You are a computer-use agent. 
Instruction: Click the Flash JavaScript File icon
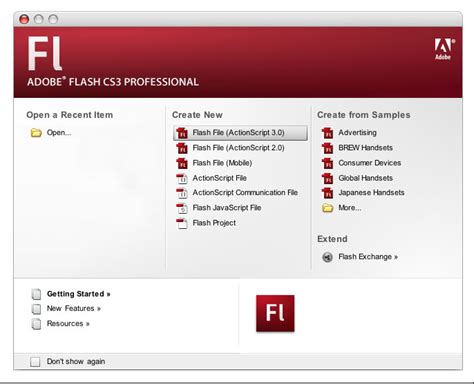(182, 208)
